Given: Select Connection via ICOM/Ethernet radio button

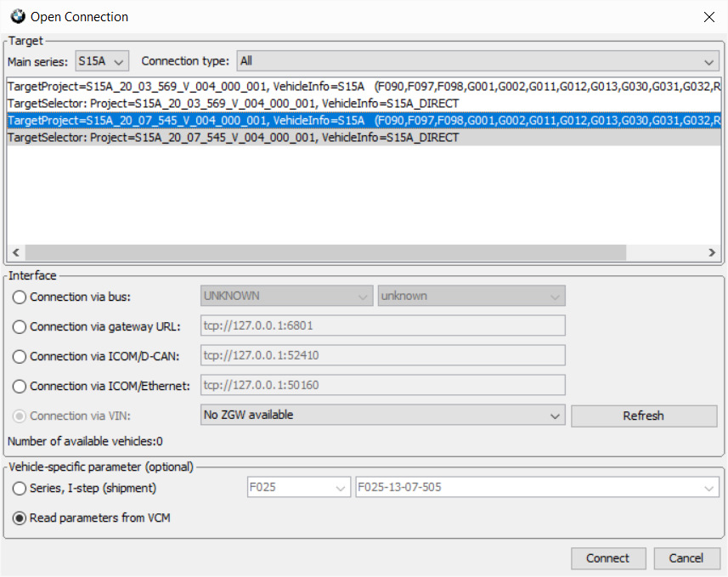Looking at the screenshot, I should click(19, 386).
